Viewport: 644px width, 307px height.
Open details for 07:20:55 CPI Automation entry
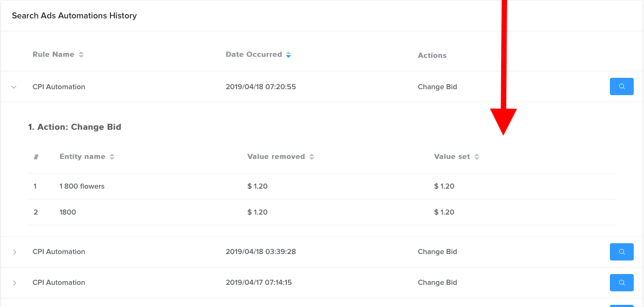click(621, 86)
